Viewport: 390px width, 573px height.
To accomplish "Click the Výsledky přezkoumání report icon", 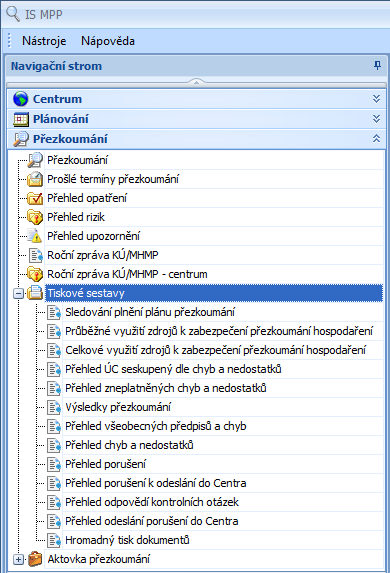I will click(54, 407).
